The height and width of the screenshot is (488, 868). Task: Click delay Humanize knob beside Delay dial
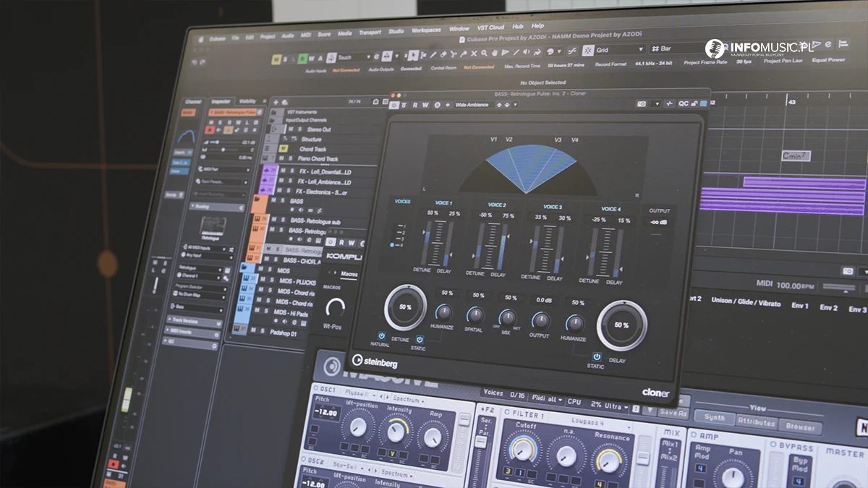(x=575, y=323)
